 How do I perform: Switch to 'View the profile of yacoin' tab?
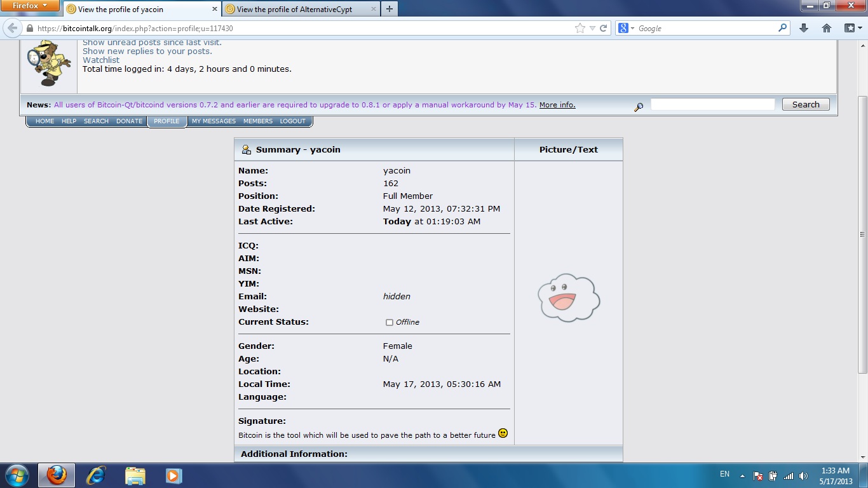click(142, 10)
